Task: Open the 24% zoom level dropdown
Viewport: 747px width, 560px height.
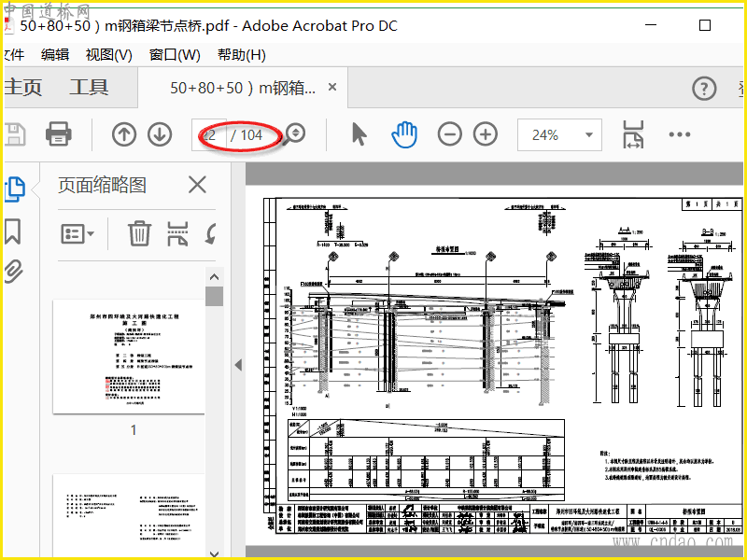Action: point(559,135)
